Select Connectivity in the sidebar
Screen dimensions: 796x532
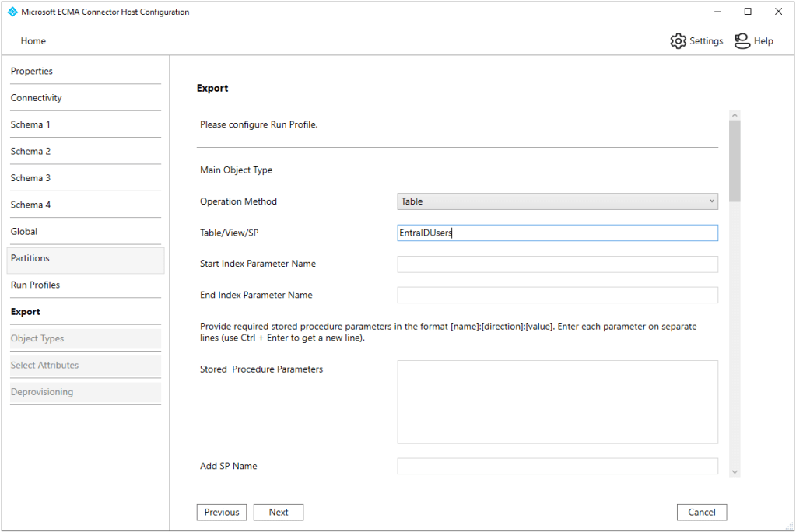(36, 98)
